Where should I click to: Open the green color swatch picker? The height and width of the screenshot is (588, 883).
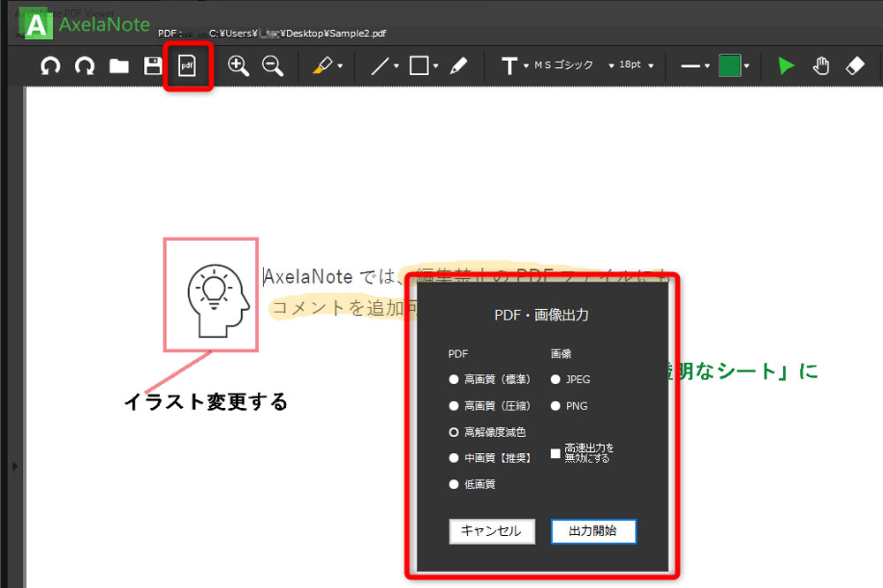click(x=729, y=65)
